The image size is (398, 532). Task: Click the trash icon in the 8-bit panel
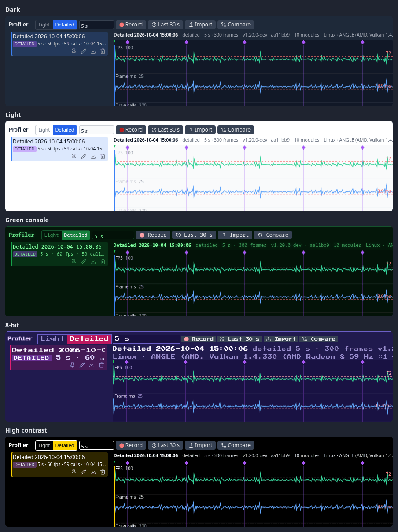click(101, 365)
